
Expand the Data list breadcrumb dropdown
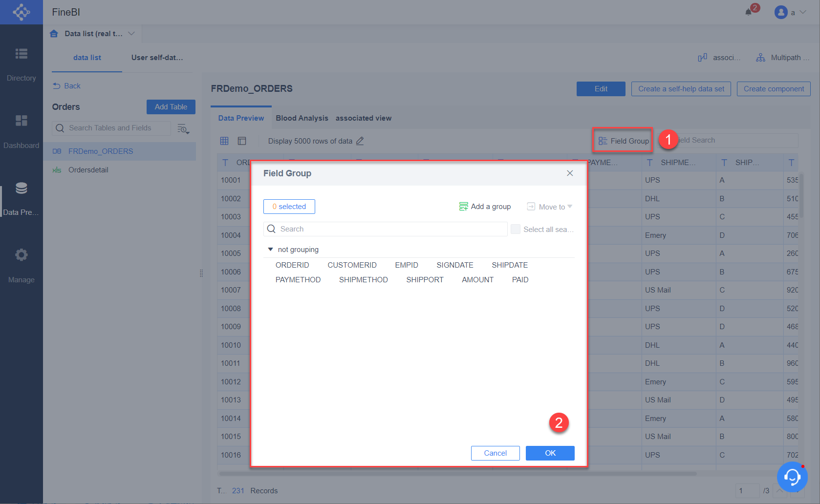(131, 34)
